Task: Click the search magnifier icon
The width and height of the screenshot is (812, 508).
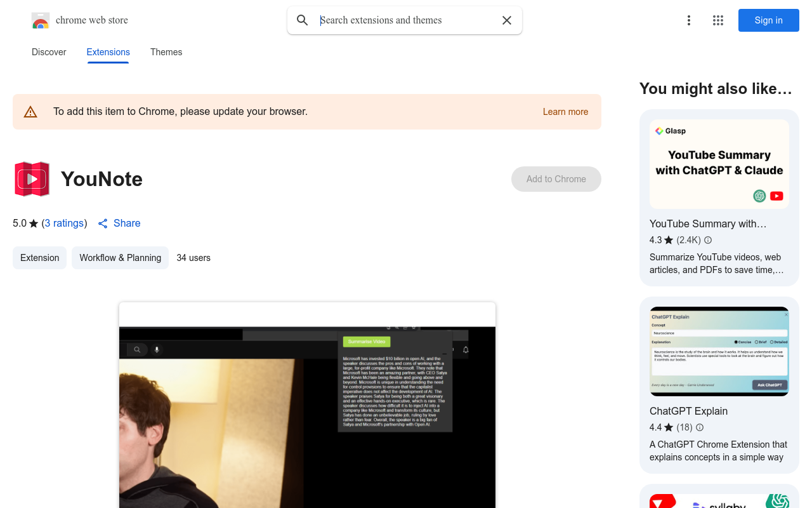Action: pyautogui.click(x=303, y=20)
